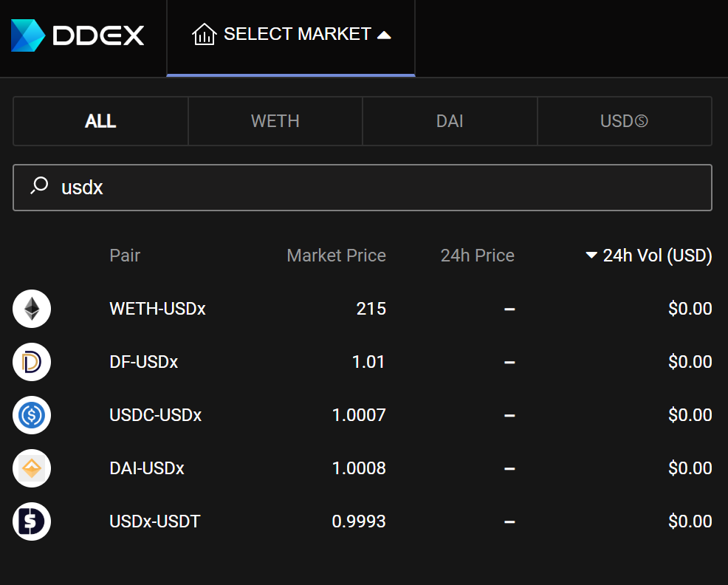Sort by Pair column header
Image resolution: width=728 pixels, height=585 pixels.
pos(125,255)
